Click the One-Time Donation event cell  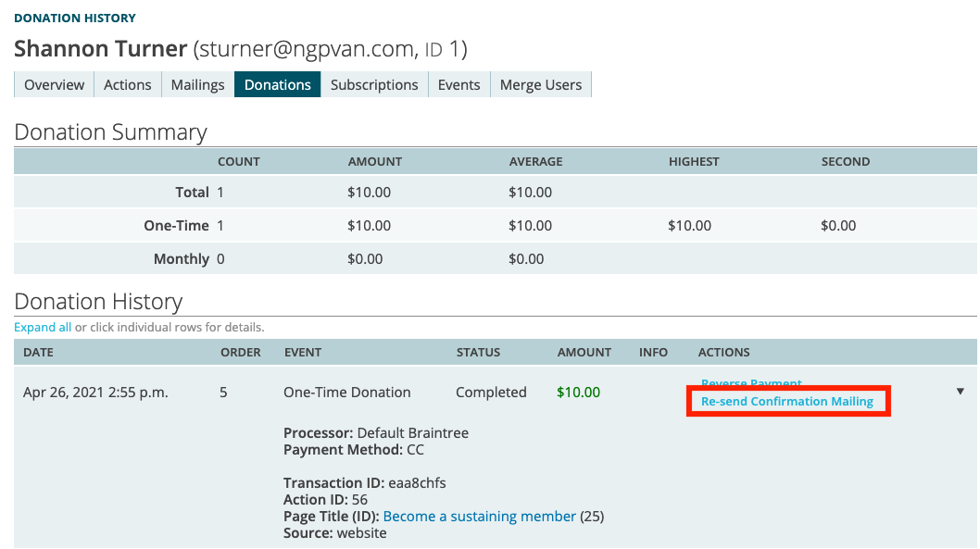(x=346, y=393)
